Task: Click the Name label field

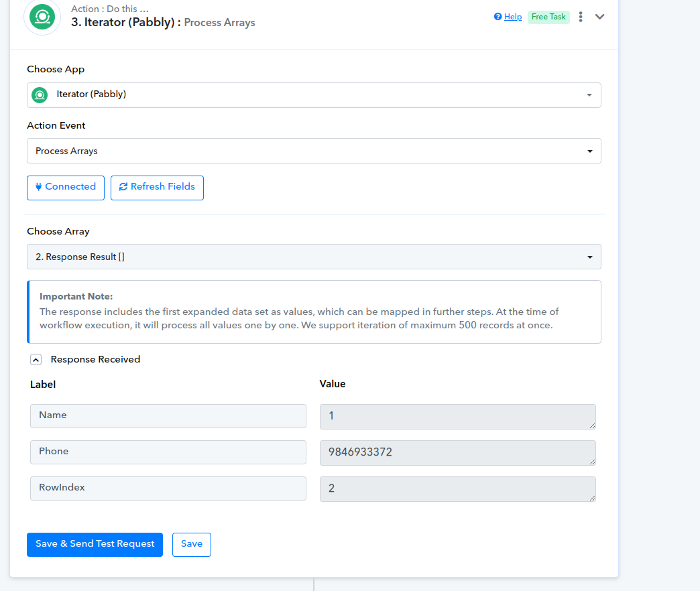Action: 168,416
